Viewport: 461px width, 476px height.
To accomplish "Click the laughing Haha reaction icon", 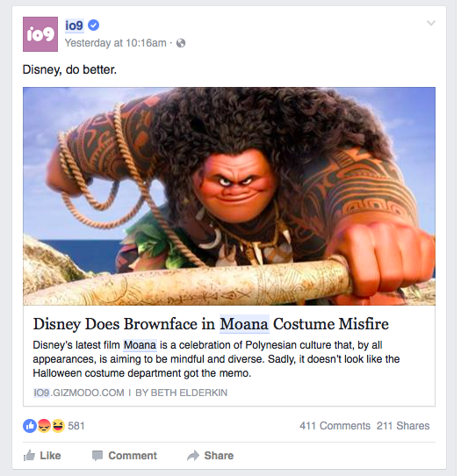I will (x=58, y=426).
